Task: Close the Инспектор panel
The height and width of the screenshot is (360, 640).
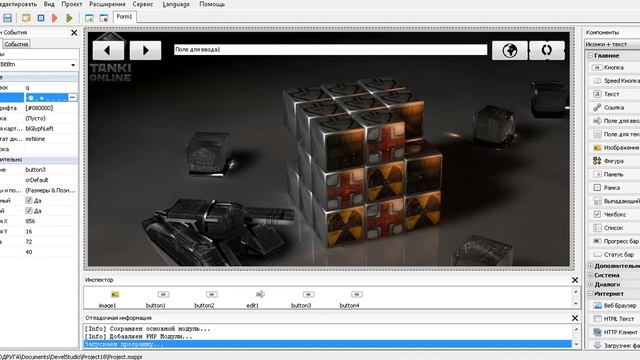Action: [575, 280]
